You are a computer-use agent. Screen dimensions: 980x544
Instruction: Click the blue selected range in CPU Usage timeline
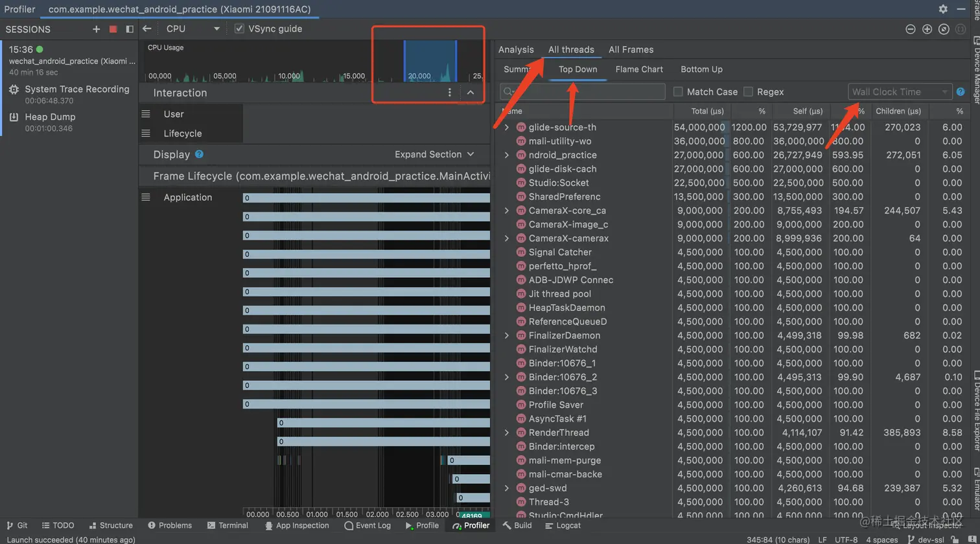[x=430, y=61]
